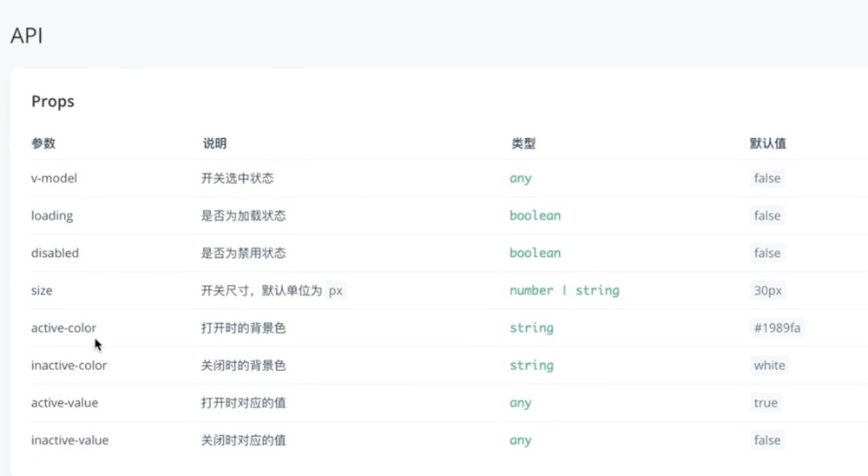Viewport: 868px width, 476px height.
Task: Click the 说明 column header
Action: tap(214, 143)
